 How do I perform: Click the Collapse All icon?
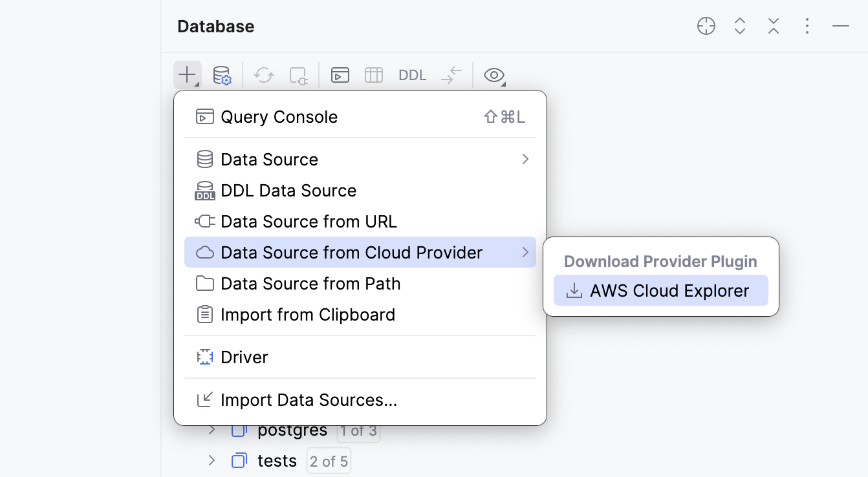click(773, 26)
